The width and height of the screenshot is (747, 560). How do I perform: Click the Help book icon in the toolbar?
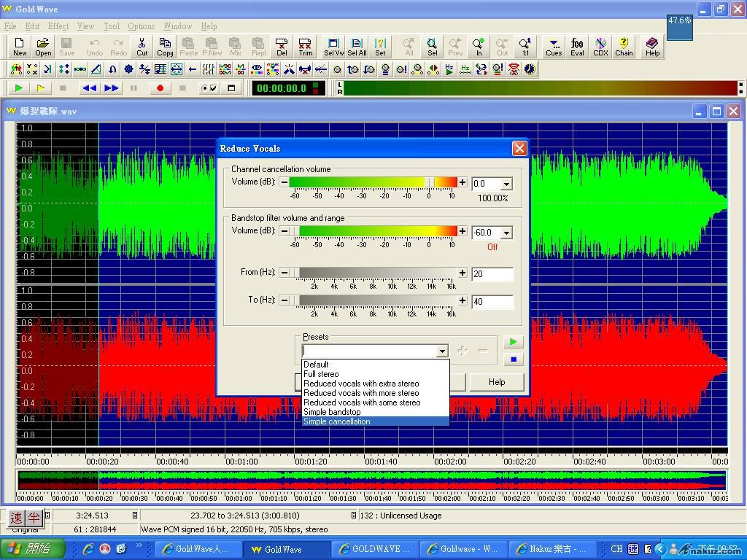pos(652,47)
